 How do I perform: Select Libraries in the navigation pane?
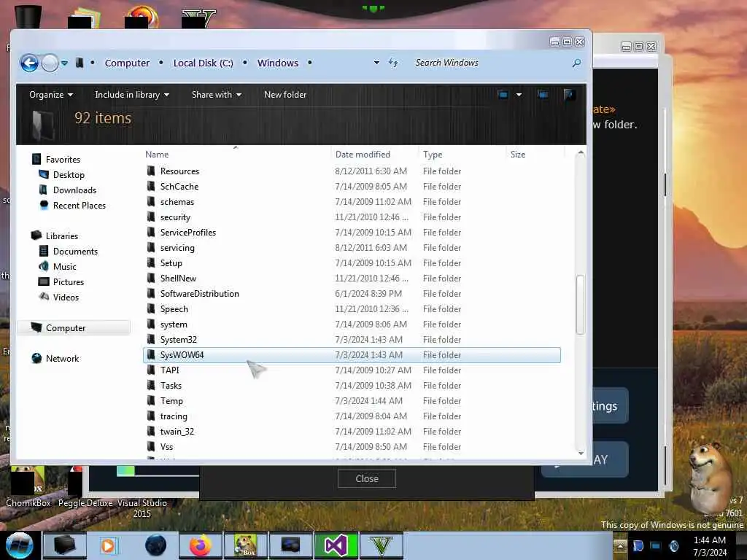coord(61,236)
